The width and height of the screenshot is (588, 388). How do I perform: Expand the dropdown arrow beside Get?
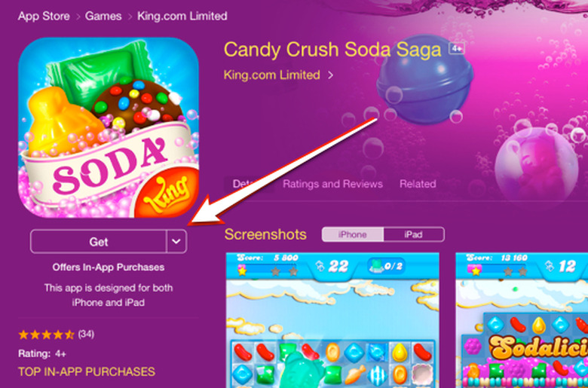coord(176,242)
